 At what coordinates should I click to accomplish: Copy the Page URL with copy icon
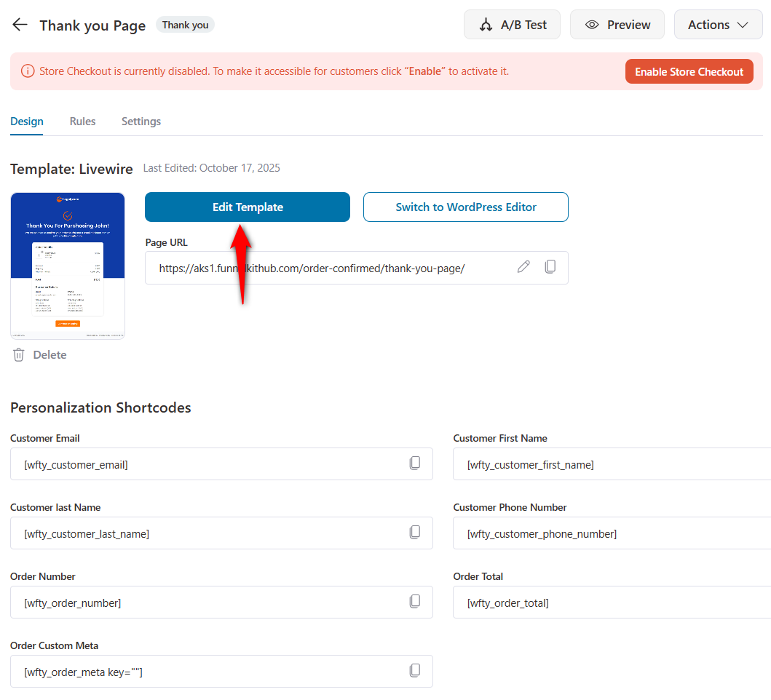pos(550,267)
